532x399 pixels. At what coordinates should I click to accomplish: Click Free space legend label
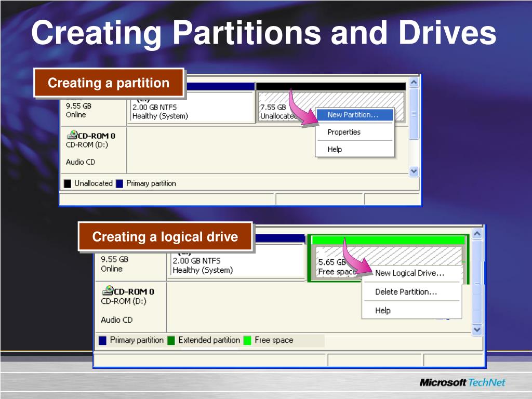274,340
